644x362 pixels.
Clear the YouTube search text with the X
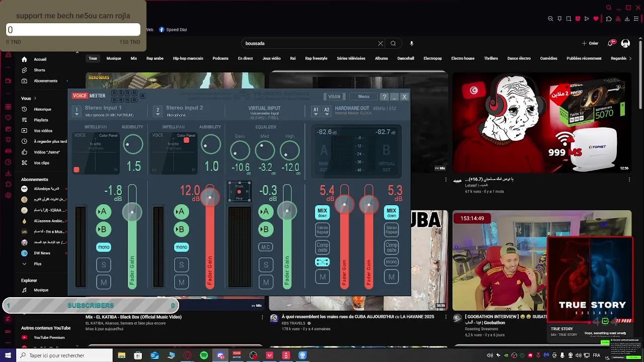(381, 43)
